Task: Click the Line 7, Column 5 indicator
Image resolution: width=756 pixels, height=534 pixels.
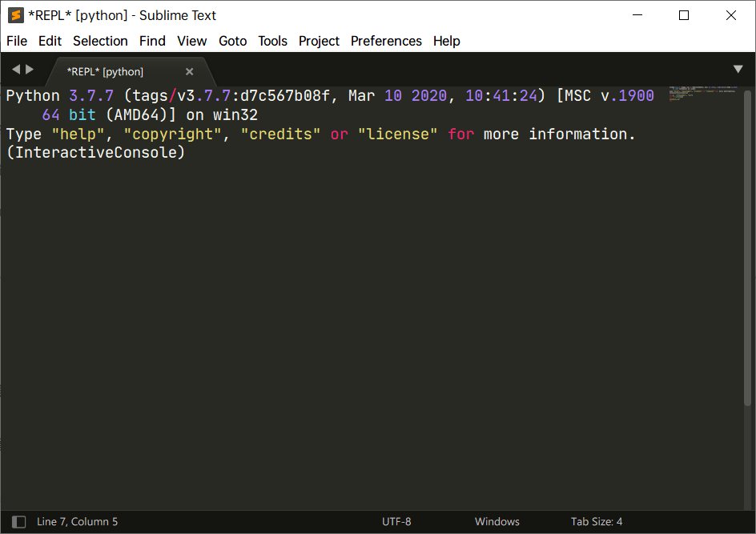Action: tap(77, 521)
